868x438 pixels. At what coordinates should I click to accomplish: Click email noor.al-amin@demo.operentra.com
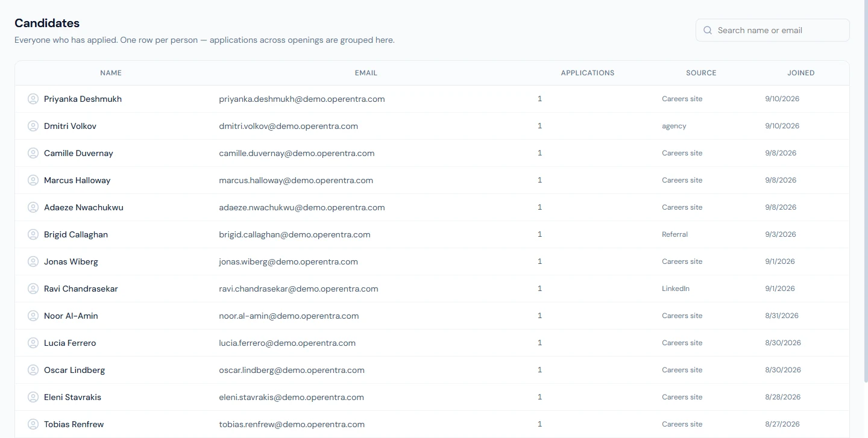[289, 316]
